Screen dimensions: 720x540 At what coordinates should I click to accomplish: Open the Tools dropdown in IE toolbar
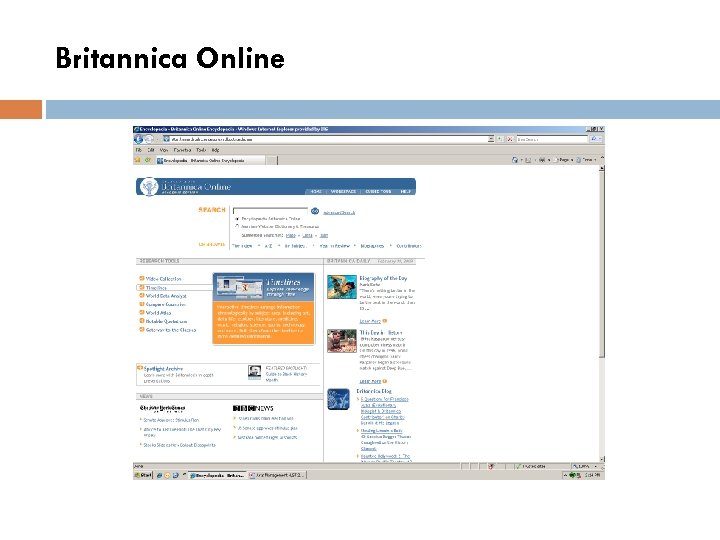click(x=586, y=160)
